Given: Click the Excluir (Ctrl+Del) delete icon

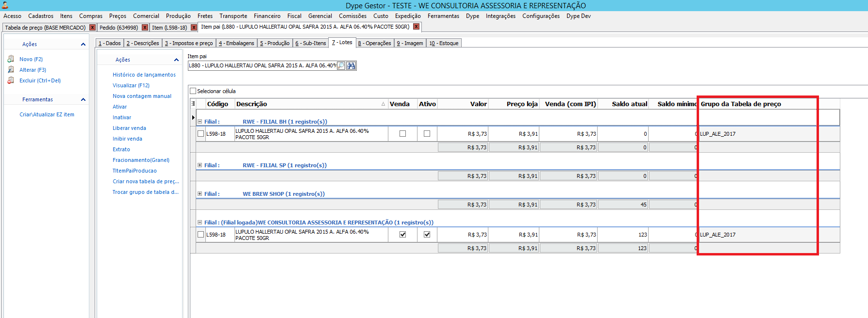Looking at the screenshot, I should [11, 80].
